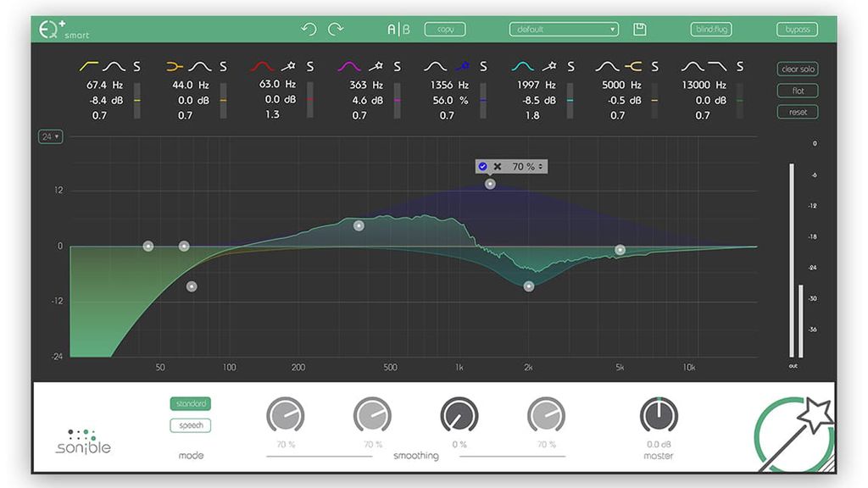The width and height of the screenshot is (868, 488).
Task: Switch the A/B comparison state
Action: pos(398,28)
